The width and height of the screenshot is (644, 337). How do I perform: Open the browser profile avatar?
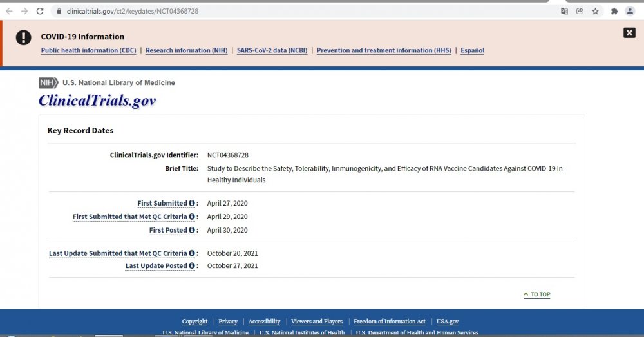pos(630,11)
